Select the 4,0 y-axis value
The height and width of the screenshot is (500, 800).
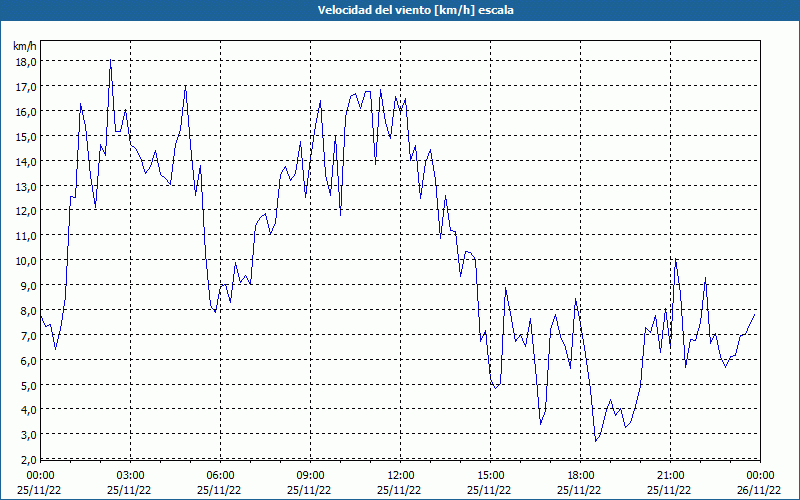click(x=29, y=410)
